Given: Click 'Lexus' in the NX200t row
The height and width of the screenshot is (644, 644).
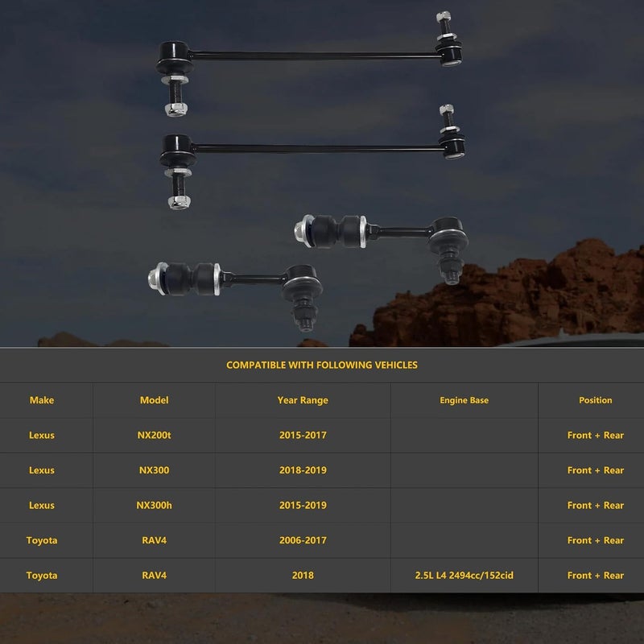Looking at the screenshot, I should pos(42,435).
